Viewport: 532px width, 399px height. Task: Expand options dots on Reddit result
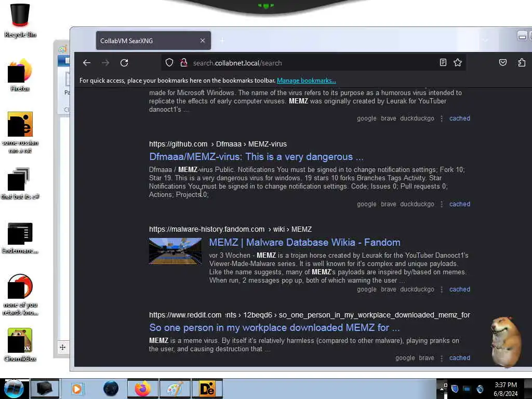pos(442,358)
